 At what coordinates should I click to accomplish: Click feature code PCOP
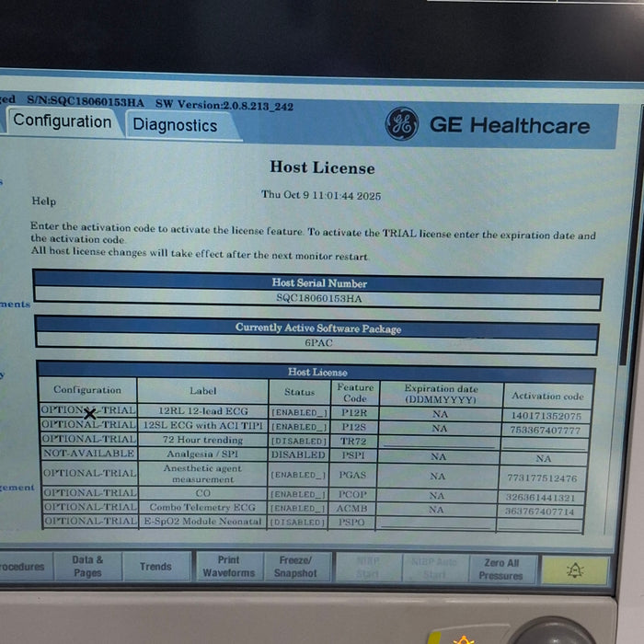click(x=351, y=495)
